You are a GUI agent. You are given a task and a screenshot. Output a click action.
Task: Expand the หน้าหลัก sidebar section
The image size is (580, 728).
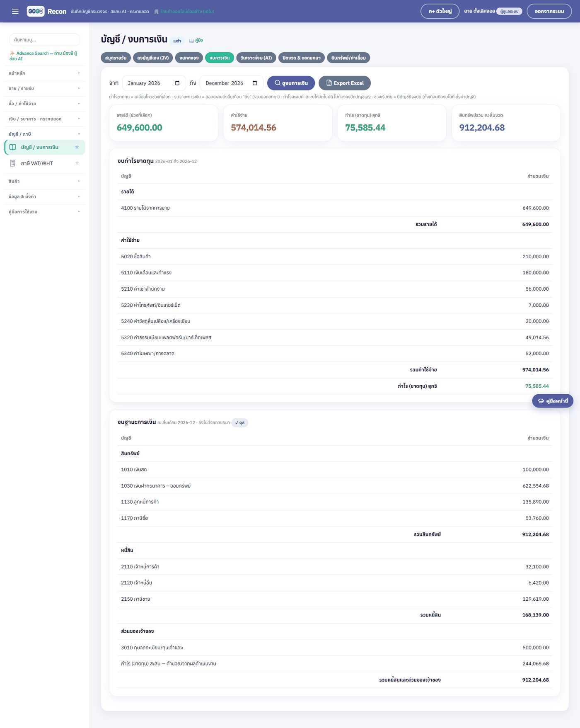coord(45,73)
